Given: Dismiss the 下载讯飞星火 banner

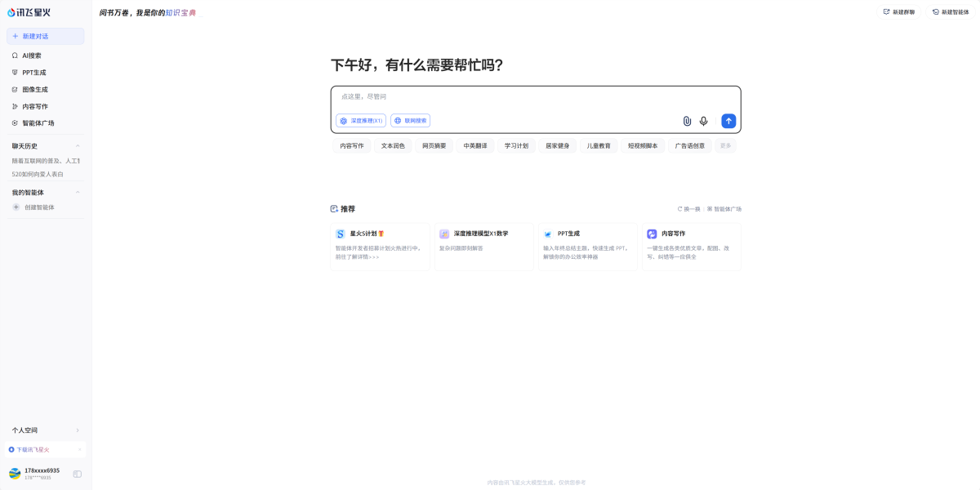Looking at the screenshot, I should [x=80, y=450].
